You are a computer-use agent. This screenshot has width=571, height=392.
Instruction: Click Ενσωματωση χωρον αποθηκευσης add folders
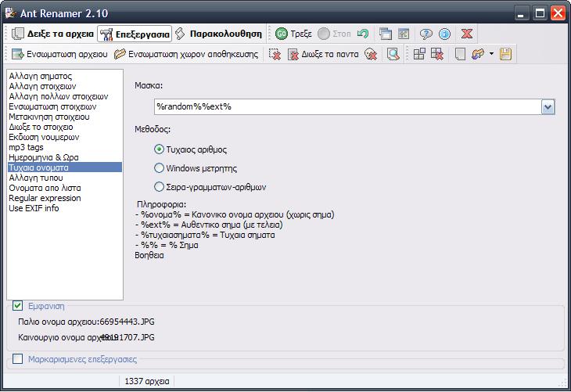click(185, 54)
